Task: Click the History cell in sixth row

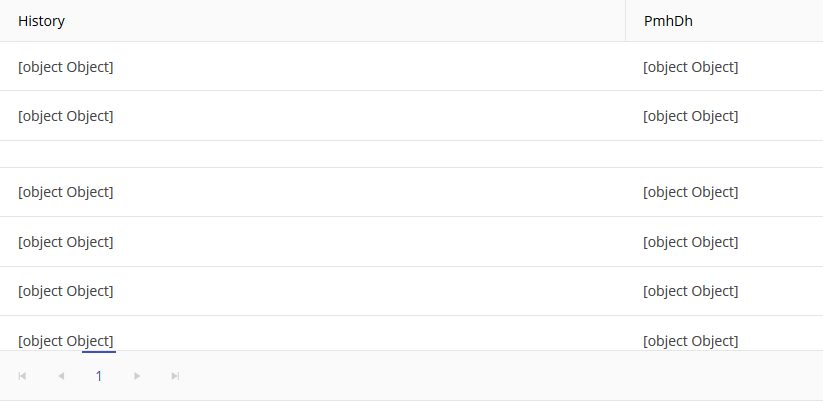Action: tap(66, 291)
